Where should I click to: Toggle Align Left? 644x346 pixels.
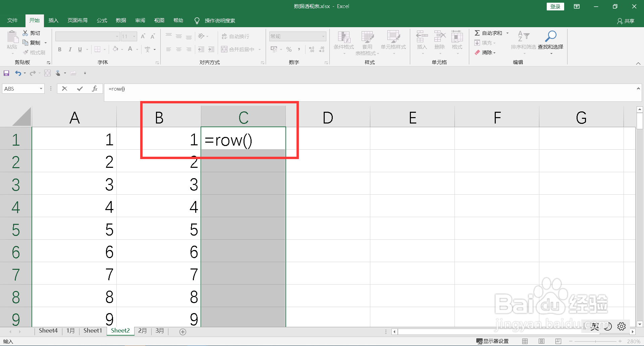coord(169,49)
